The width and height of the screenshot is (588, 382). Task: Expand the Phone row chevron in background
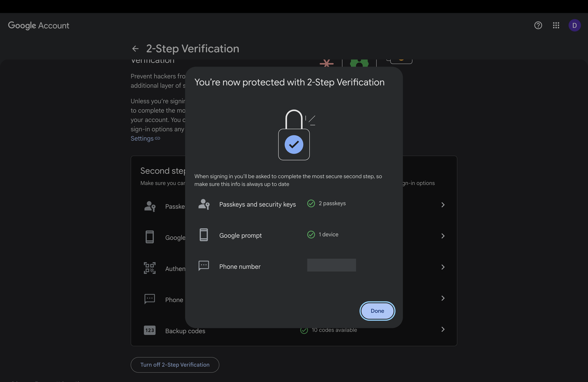coord(443,298)
